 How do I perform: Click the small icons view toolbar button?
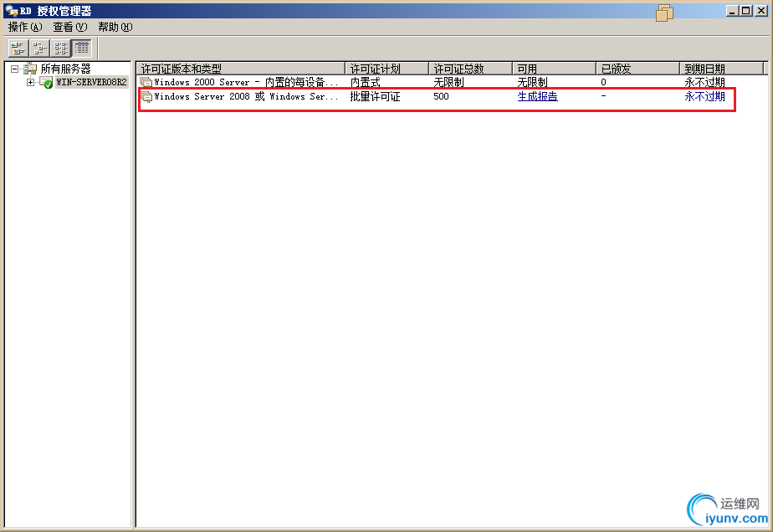pos(39,48)
